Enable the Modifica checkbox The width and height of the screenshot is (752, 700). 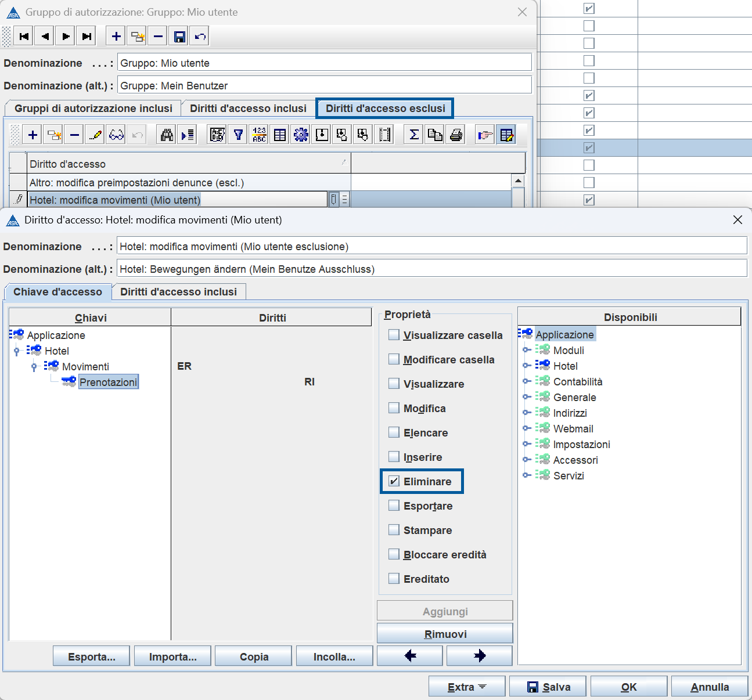pos(394,408)
